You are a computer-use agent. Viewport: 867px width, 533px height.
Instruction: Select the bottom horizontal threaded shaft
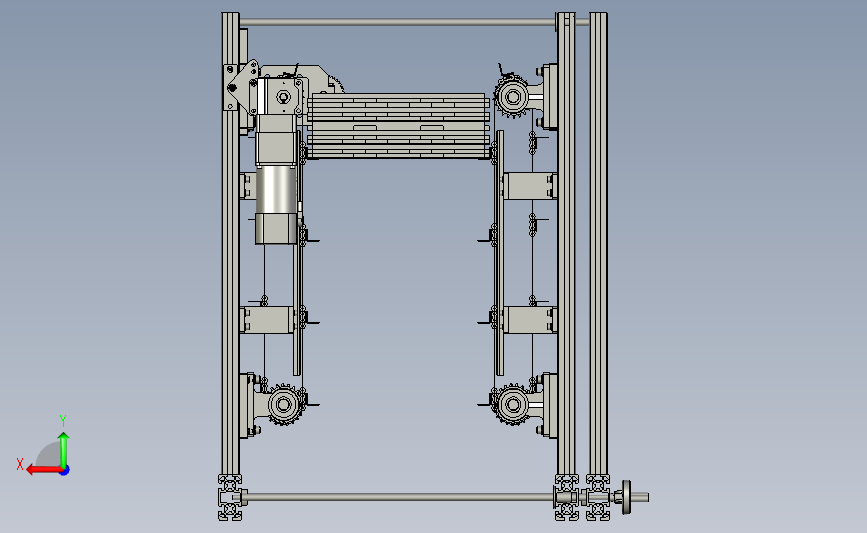pyautogui.click(x=400, y=497)
